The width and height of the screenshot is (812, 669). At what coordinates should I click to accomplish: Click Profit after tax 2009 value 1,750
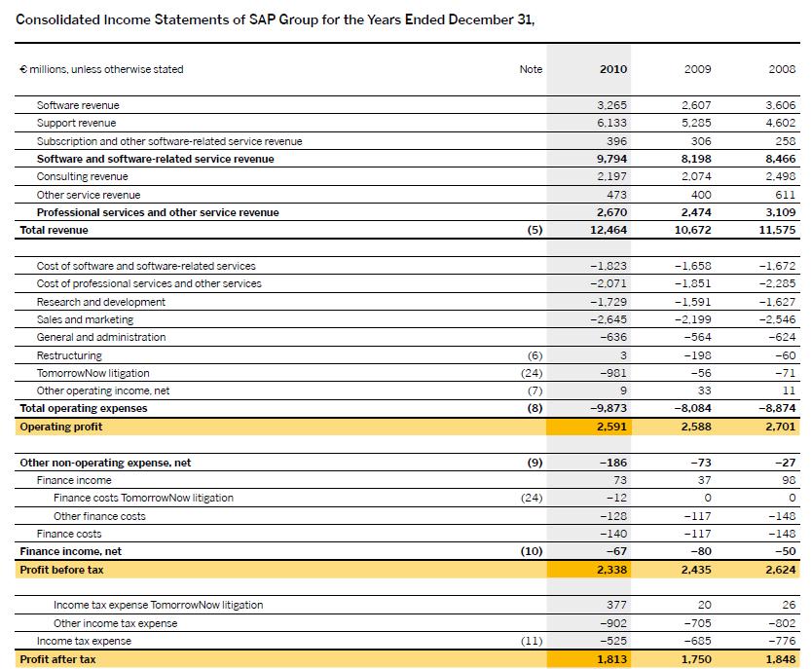[x=696, y=659]
